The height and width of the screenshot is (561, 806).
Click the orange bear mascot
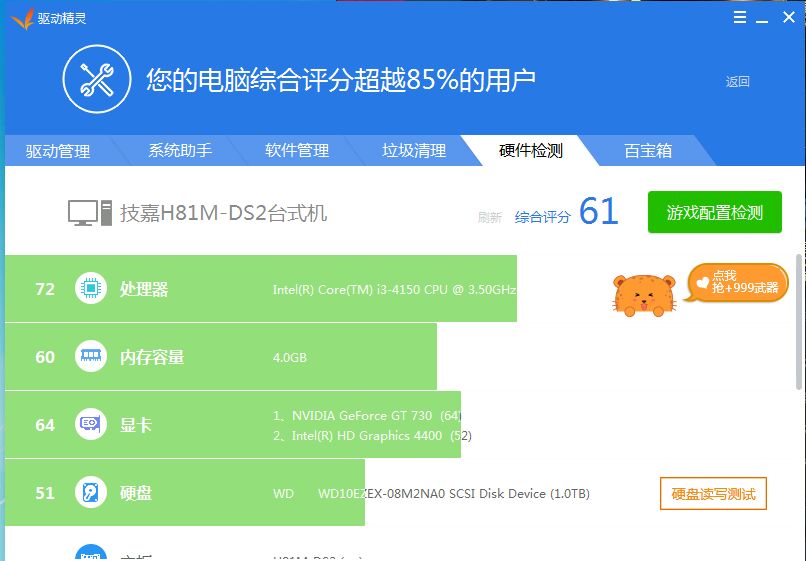644,295
